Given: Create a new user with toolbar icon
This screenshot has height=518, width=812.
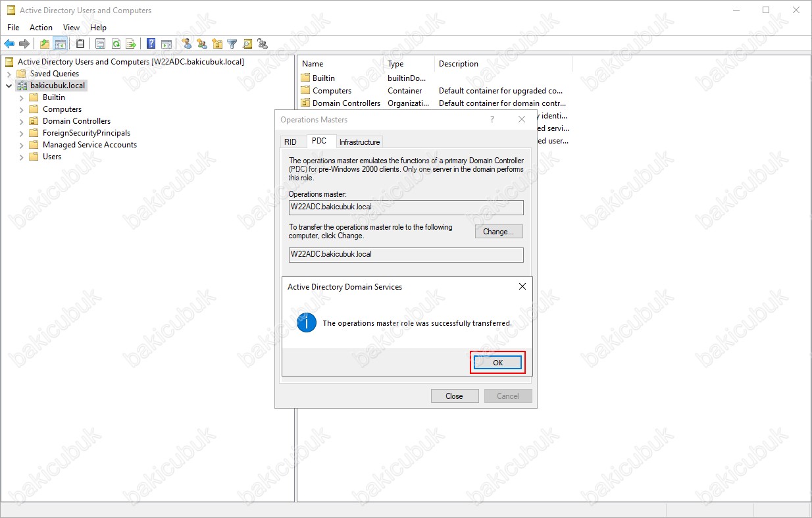Looking at the screenshot, I should tap(187, 44).
